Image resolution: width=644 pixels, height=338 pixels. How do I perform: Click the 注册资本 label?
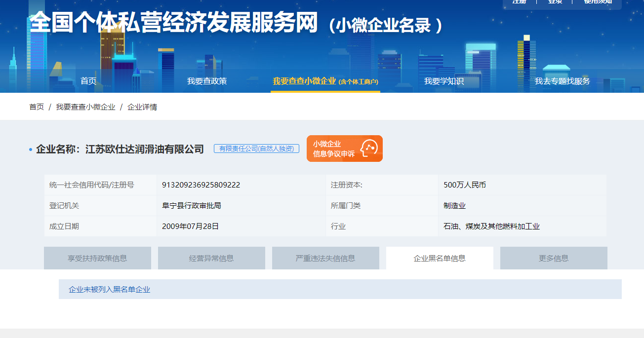pos(347,185)
